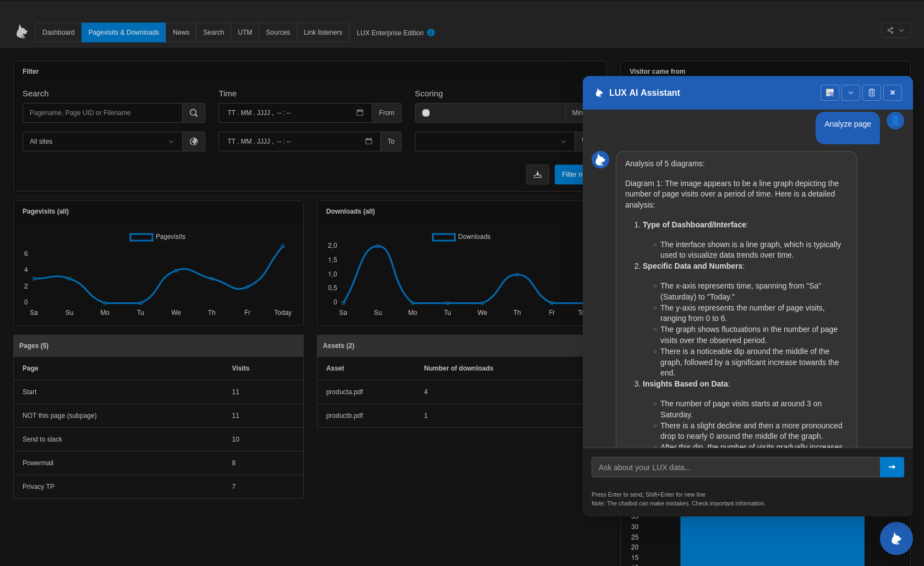Click the LUX lynx logo in header
Screen dimensions: 924x566
click(21, 32)
